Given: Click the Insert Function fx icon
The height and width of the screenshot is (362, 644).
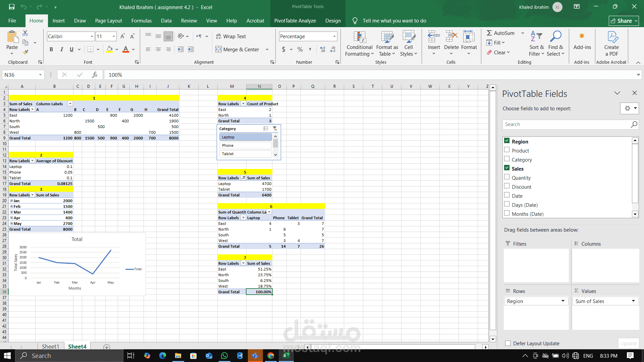Looking at the screenshot, I should [x=95, y=75].
